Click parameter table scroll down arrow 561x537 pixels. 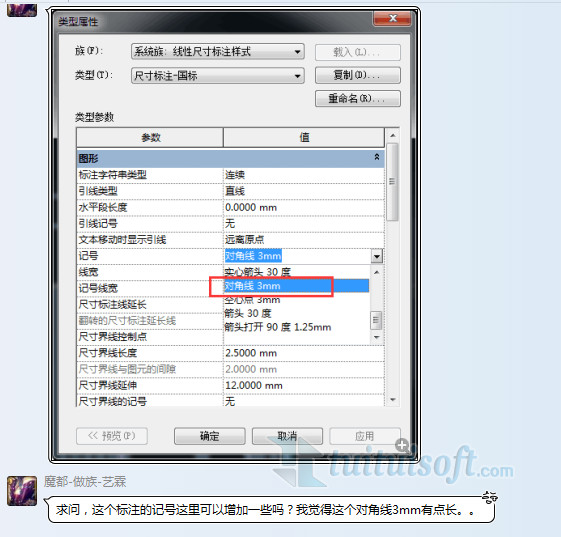tap(392, 400)
